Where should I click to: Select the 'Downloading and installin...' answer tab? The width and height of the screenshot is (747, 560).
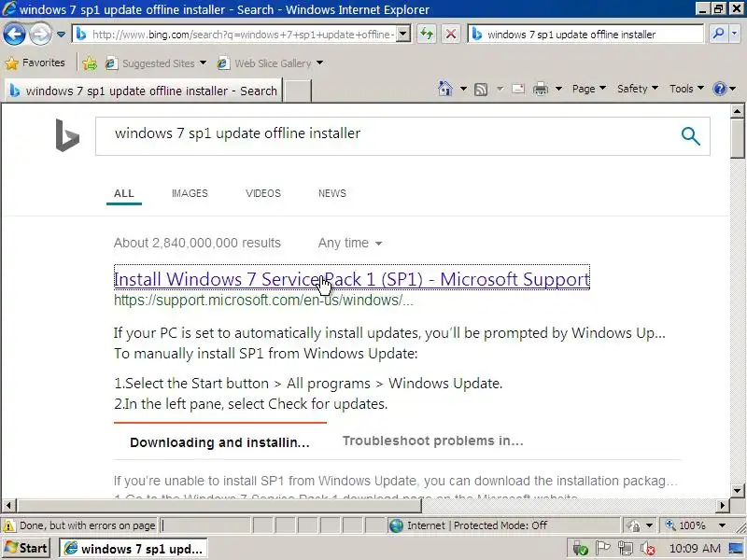pos(219,442)
